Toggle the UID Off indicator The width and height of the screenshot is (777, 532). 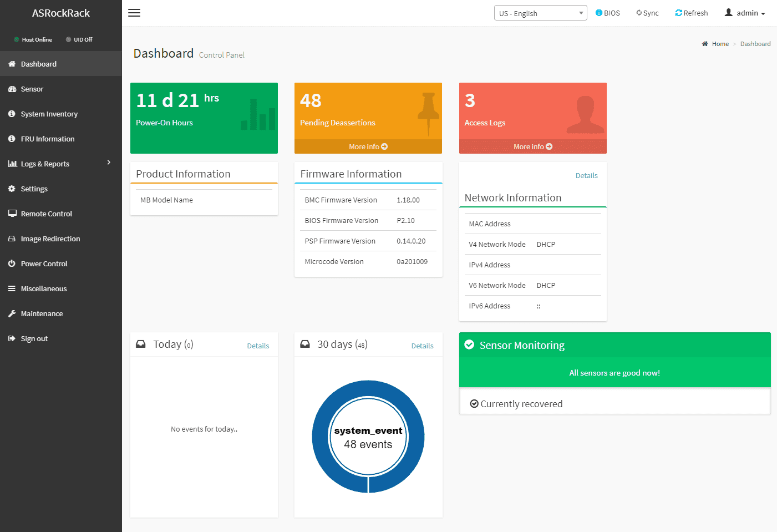pyautogui.click(x=79, y=39)
